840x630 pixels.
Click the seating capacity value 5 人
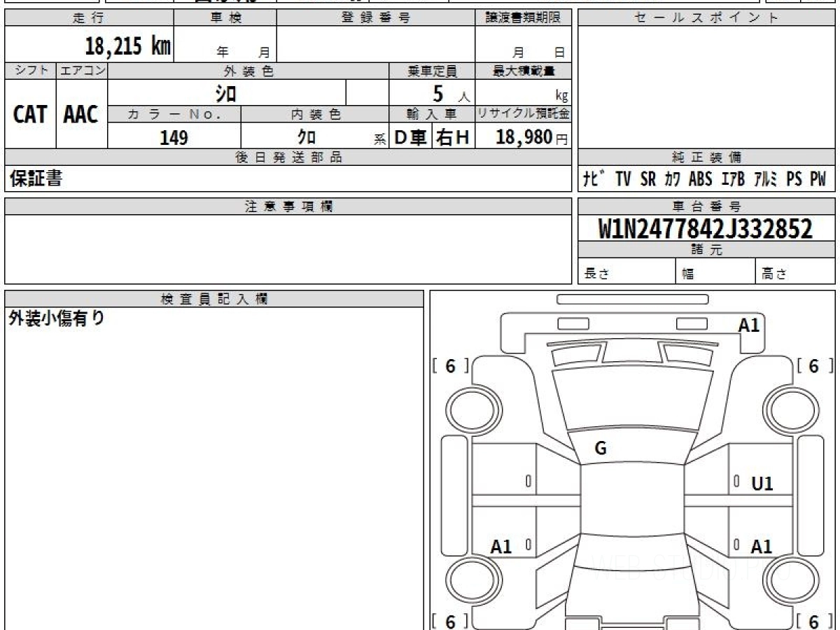tap(451, 93)
